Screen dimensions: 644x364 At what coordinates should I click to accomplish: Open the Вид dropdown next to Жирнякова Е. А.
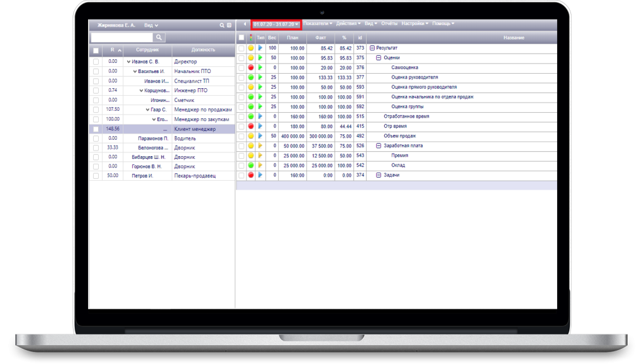pos(151,25)
